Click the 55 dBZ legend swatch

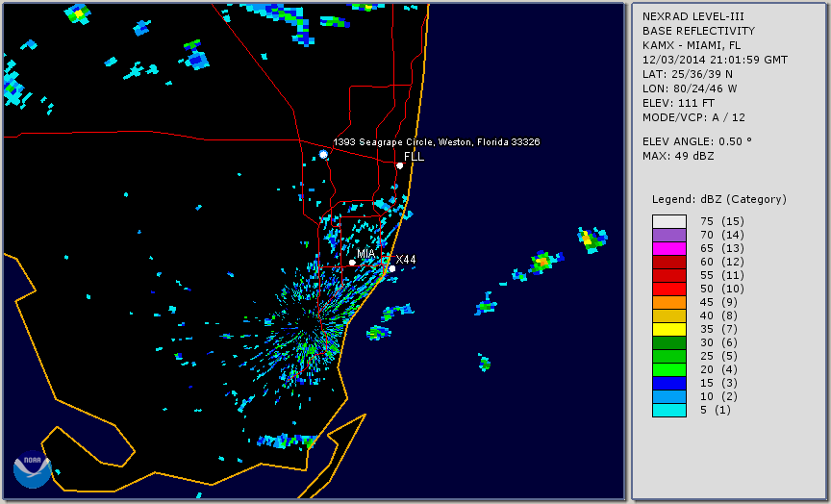point(668,275)
